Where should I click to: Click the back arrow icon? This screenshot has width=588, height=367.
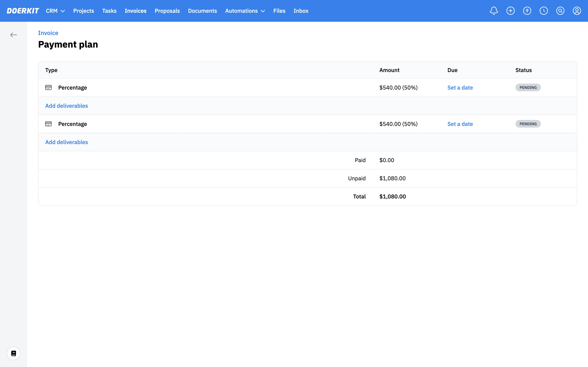coord(14,35)
